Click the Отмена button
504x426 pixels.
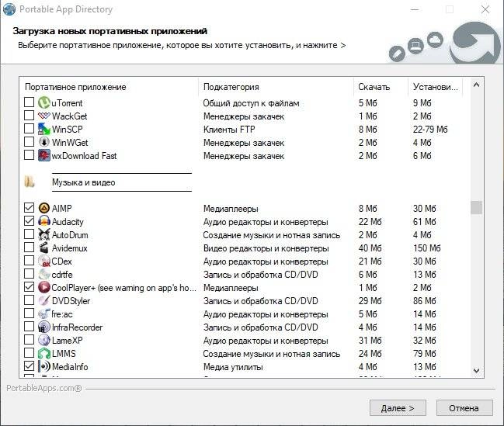(x=464, y=408)
